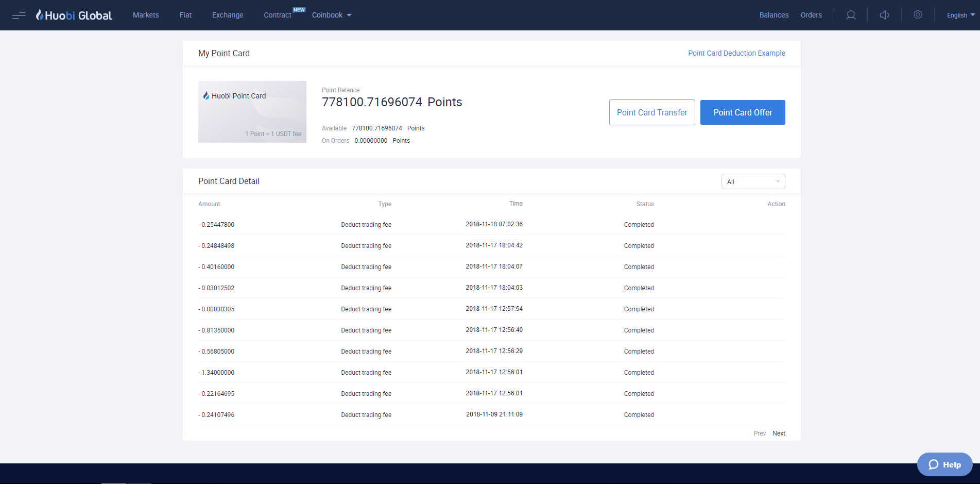Screen dimensions: 980x484
Task: Click the amount -0.81350000
Action: point(216,330)
